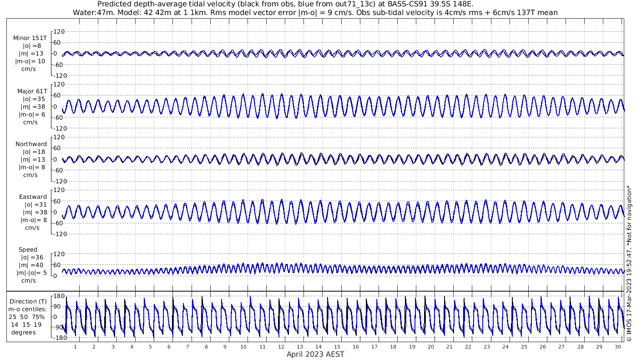
Task: Click the 'Minor 151T' panel label
Action: (30, 38)
